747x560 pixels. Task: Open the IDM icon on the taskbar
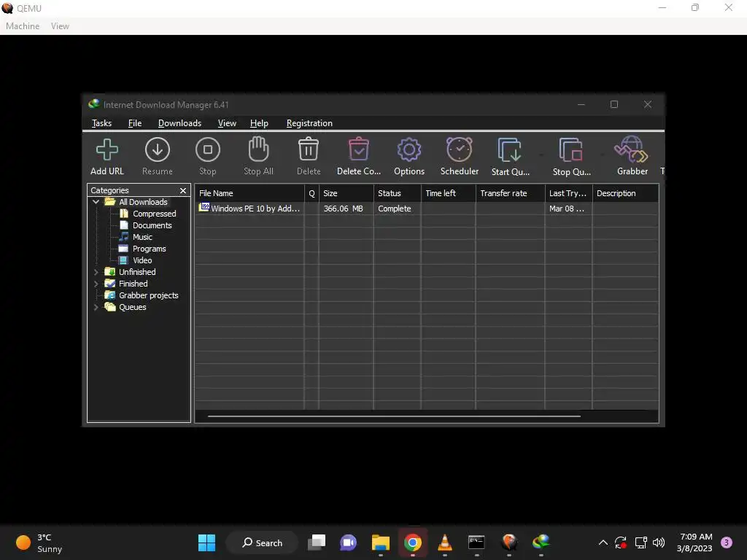click(x=541, y=542)
